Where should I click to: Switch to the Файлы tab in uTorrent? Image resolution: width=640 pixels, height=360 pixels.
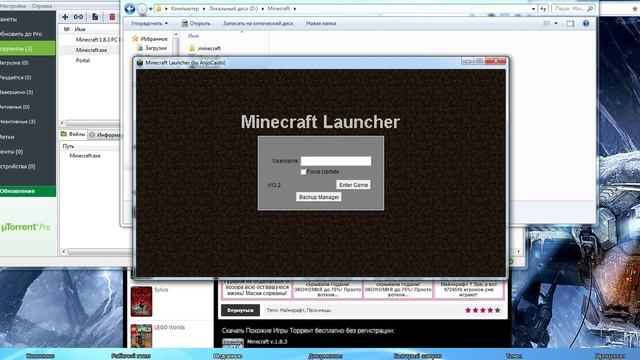(x=73, y=134)
